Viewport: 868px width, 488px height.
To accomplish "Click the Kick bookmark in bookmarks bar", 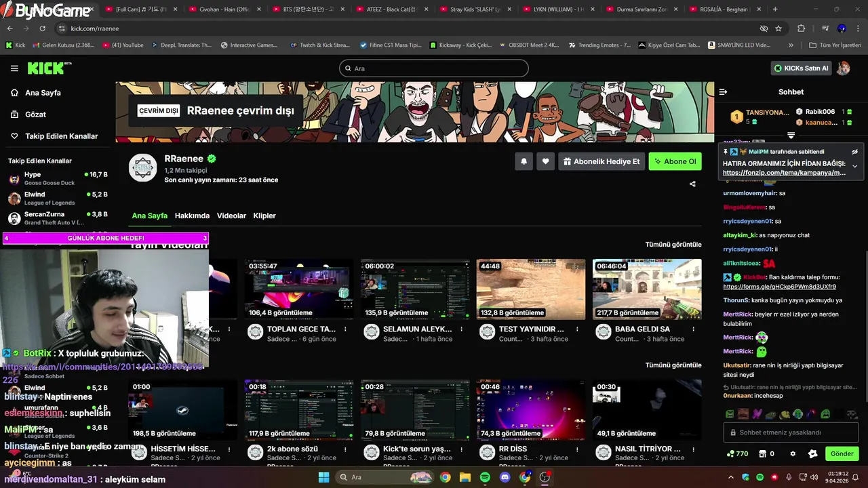I will pyautogui.click(x=16, y=45).
